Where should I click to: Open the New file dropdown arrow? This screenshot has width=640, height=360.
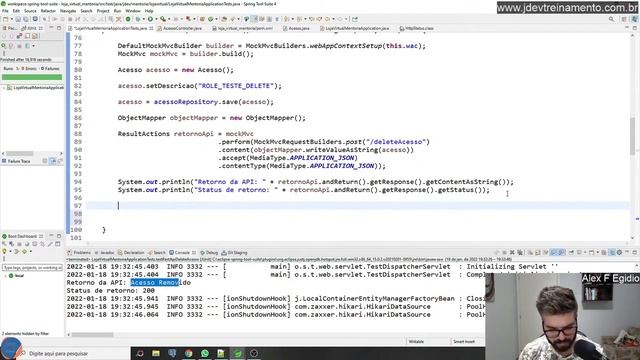(x=11, y=19)
